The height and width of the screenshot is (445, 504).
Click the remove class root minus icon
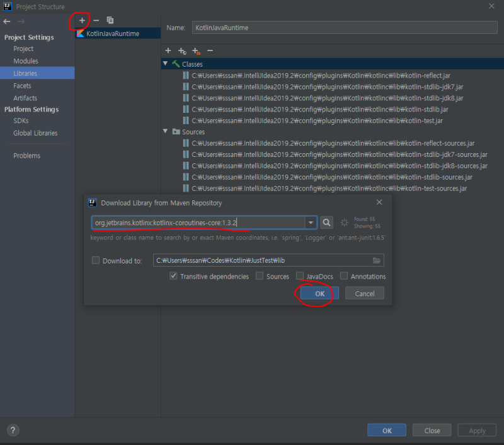point(210,50)
